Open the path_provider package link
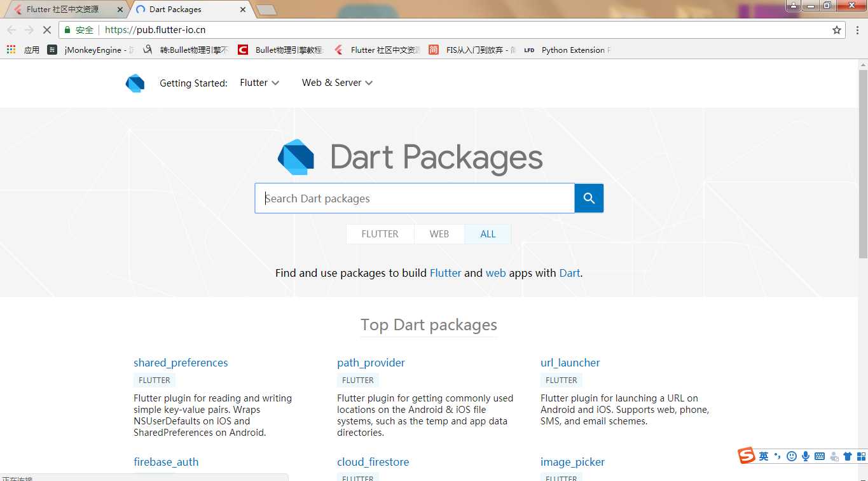 tap(371, 363)
